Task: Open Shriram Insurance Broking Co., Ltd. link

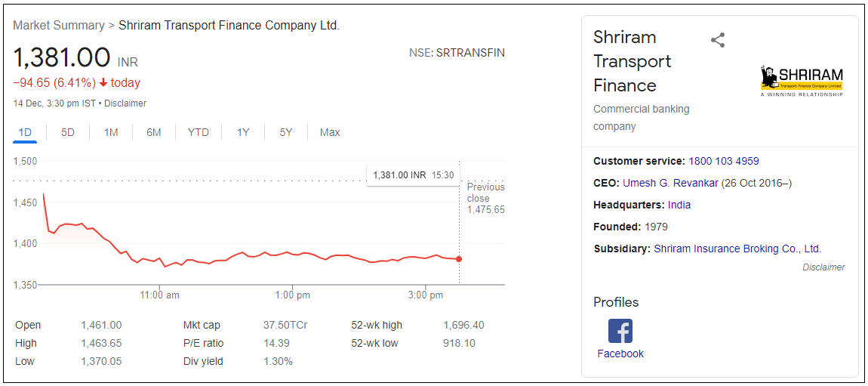Action: (x=737, y=249)
